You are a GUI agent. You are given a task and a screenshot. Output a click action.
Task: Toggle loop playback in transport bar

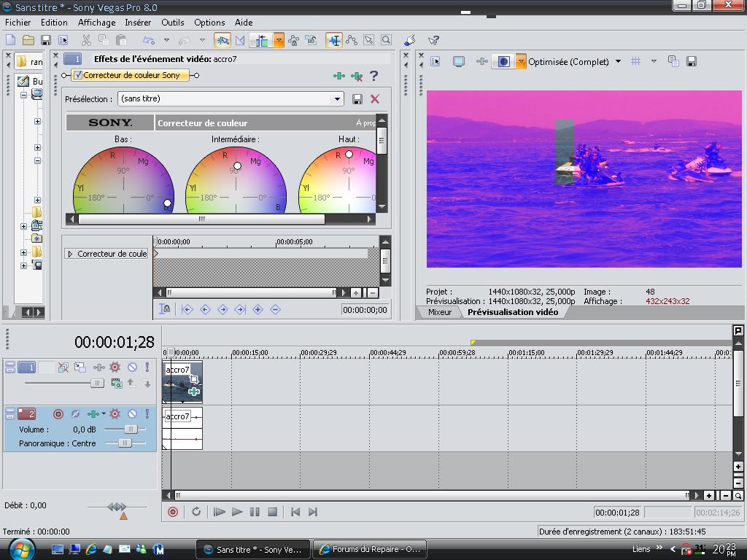click(196, 512)
